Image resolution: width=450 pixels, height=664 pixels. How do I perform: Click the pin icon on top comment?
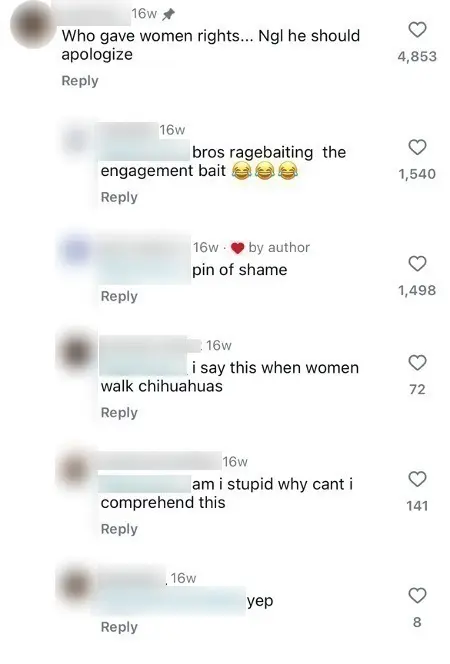[168, 14]
